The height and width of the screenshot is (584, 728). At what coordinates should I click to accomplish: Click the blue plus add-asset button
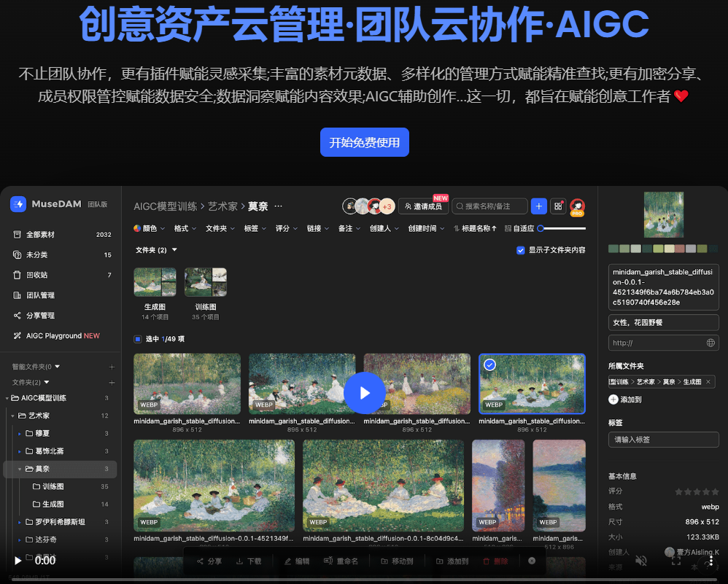click(x=538, y=206)
